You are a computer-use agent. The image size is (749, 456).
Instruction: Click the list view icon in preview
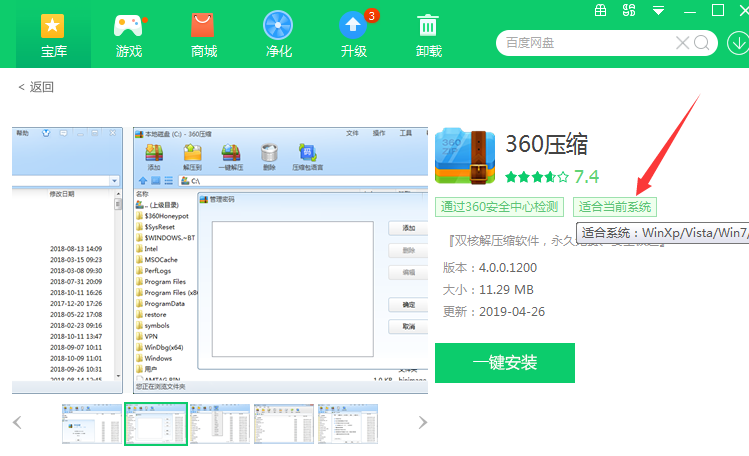(x=169, y=180)
